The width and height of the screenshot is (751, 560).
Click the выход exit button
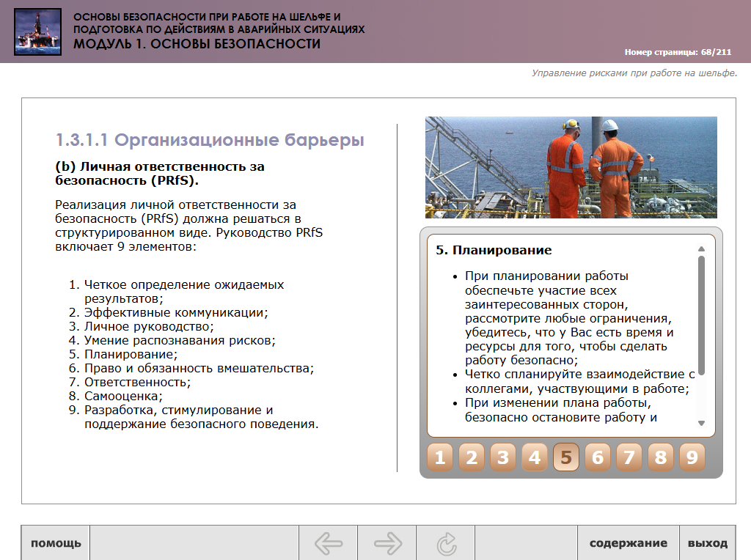tap(707, 543)
